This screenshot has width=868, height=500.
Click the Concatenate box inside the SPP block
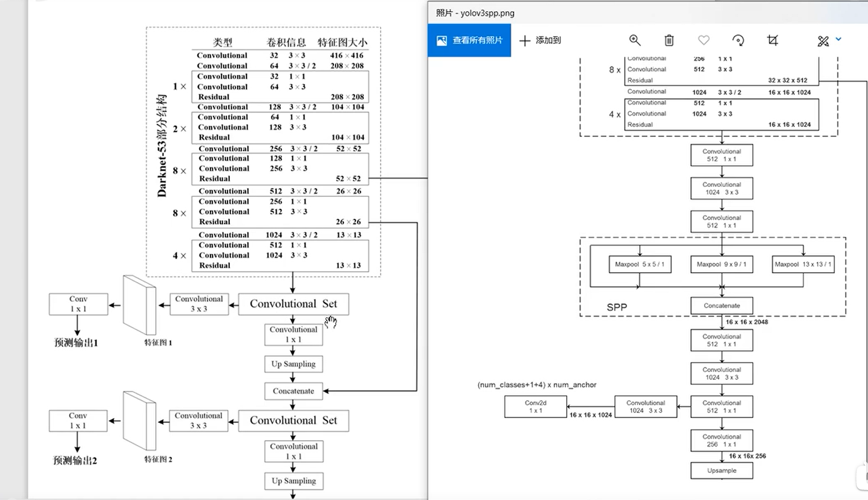coord(722,305)
